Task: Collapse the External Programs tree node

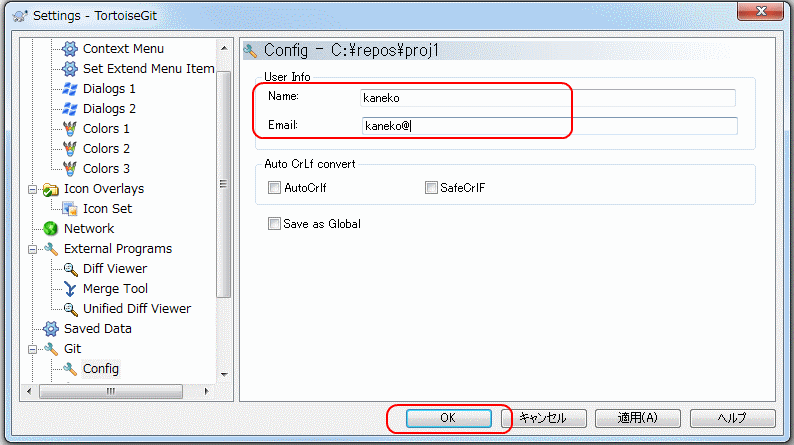Action: click(x=32, y=249)
